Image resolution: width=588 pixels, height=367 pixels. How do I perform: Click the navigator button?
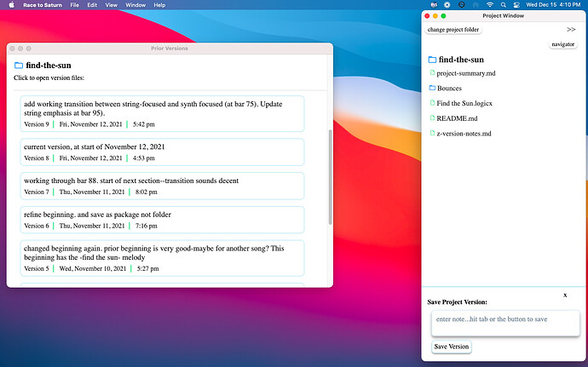[563, 44]
